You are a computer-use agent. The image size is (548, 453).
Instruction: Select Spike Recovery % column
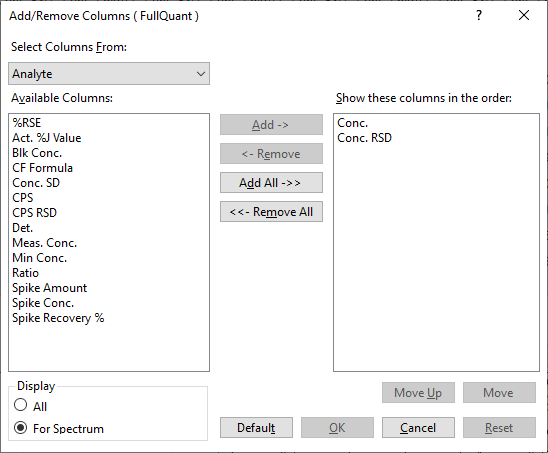[x=58, y=318]
